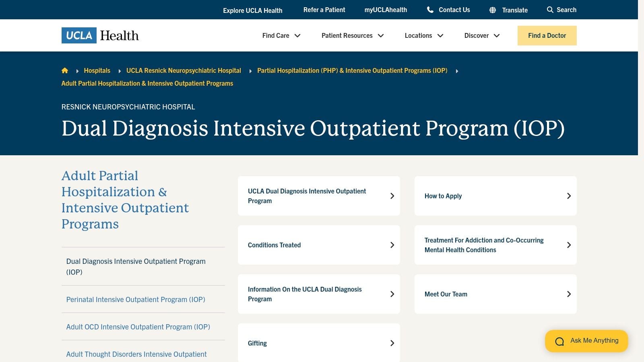Image resolution: width=644 pixels, height=362 pixels.
Task: Open the Patient Resources menu label
Action: coord(347,35)
